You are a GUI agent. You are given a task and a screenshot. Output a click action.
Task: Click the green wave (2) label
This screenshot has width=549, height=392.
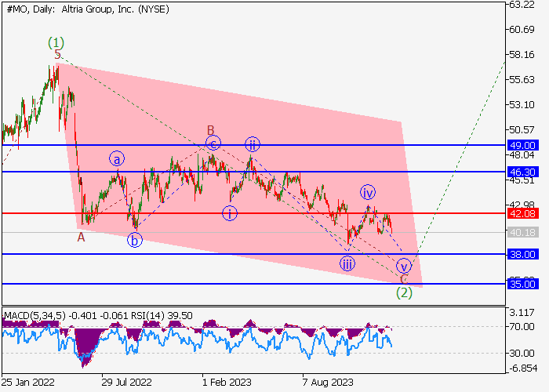point(404,292)
